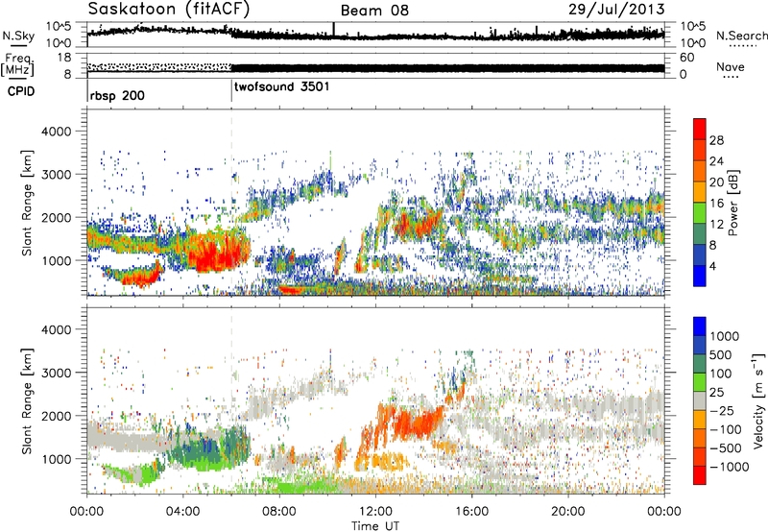Click the "04:00" time axis tick label
Viewport: 768px width, 532px height.
coord(182,512)
